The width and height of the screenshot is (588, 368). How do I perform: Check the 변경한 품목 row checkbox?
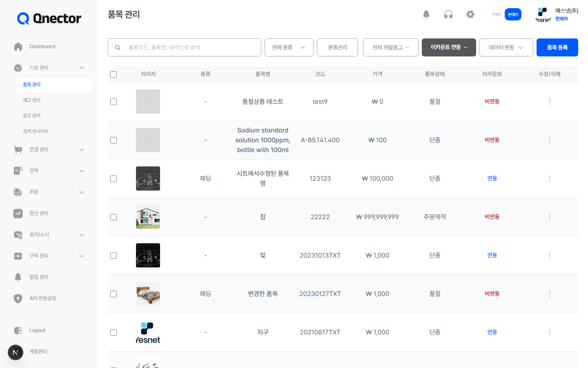[x=114, y=294]
